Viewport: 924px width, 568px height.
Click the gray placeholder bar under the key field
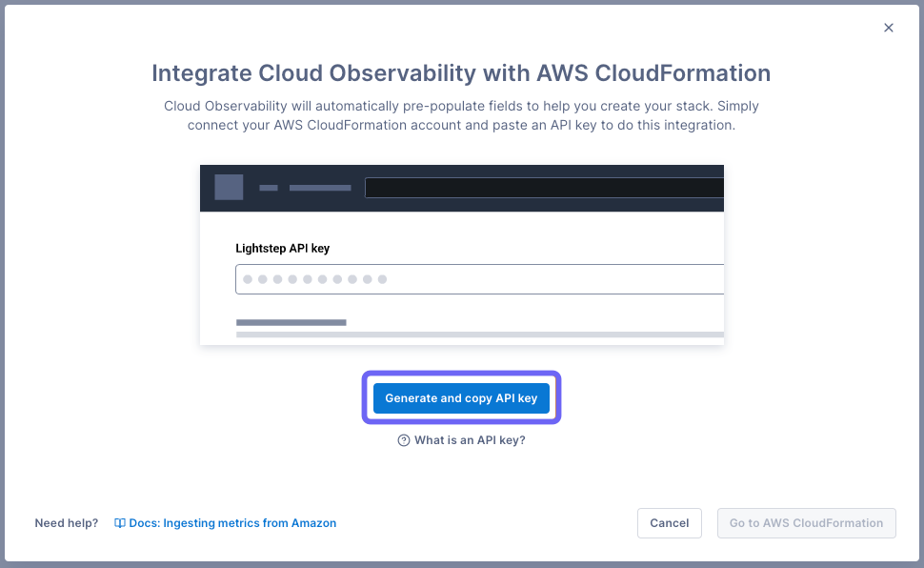click(x=291, y=322)
